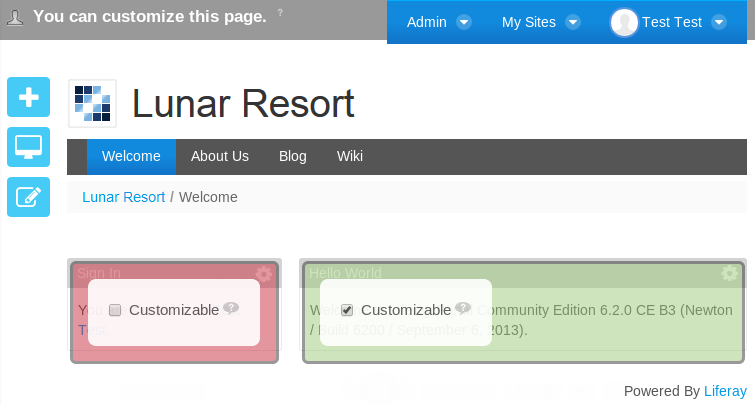Expand the Admin dropdown arrow
The image size is (755, 405).
(464, 22)
